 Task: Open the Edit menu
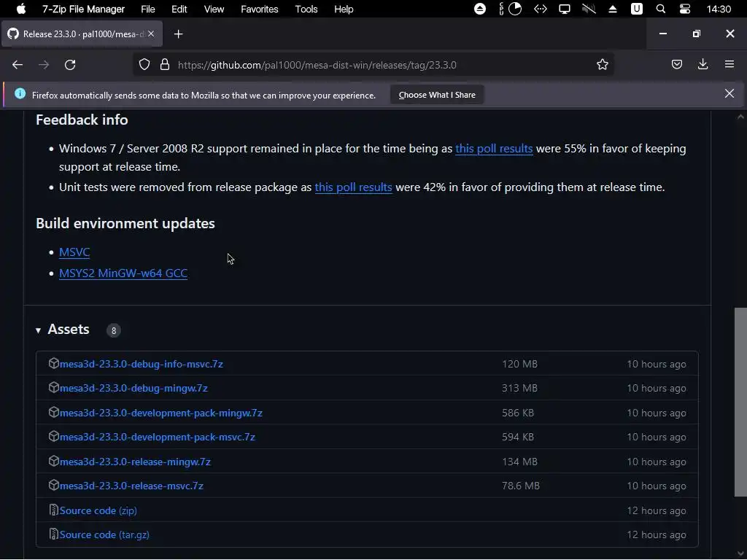(179, 9)
